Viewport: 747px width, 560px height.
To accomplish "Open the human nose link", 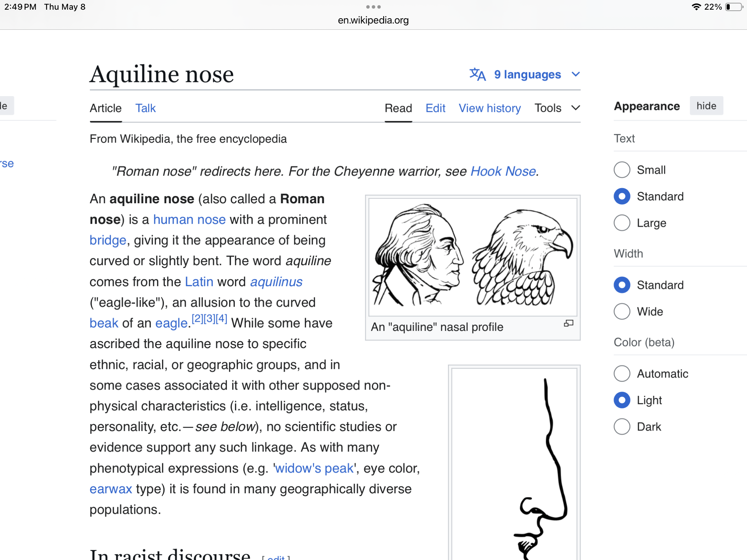I will click(x=190, y=220).
